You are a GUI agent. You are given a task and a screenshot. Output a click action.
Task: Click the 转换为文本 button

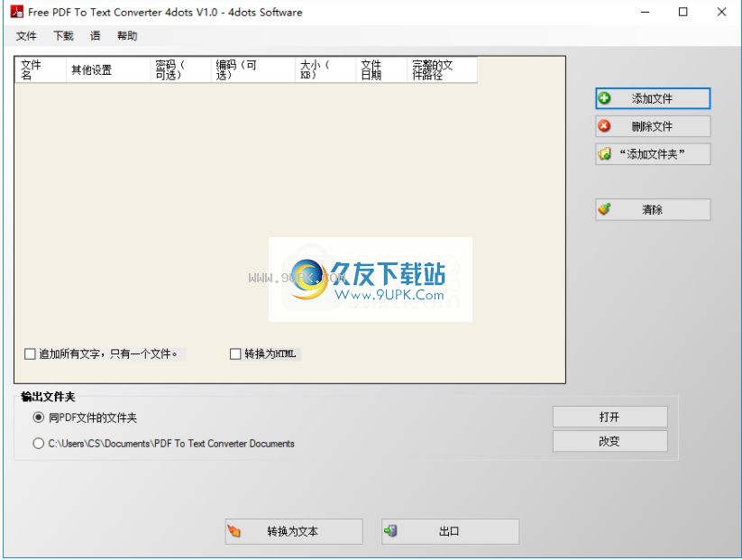point(294,532)
